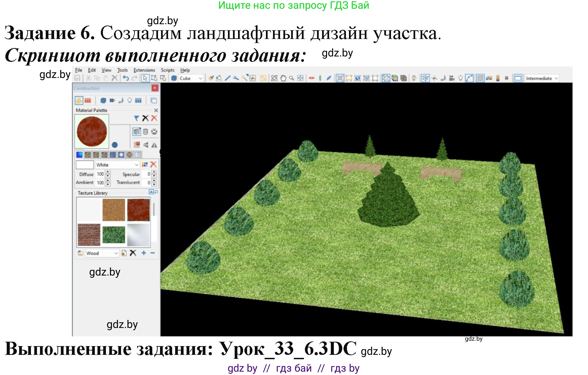The image size is (588, 375).
Task: Activate the magnifier Zoom tool
Action: tap(291, 78)
